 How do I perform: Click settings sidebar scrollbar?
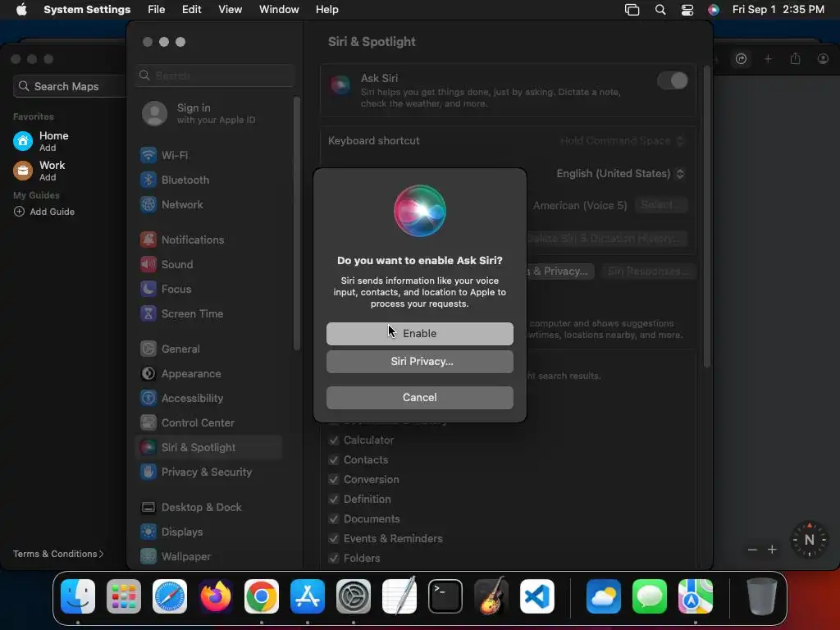297,224
